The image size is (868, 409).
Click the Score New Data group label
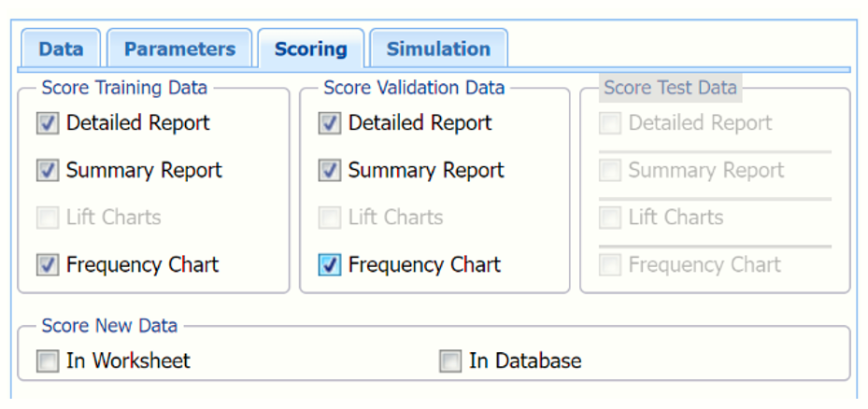(x=109, y=326)
